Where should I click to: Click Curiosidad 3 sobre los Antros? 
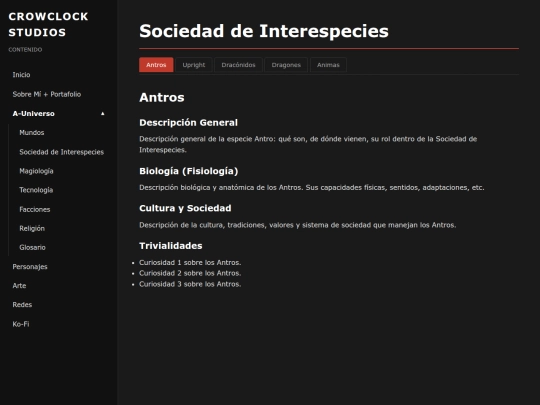point(190,284)
